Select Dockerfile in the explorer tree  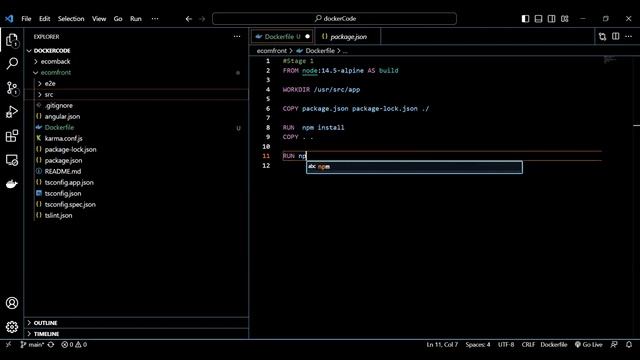[59, 128]
